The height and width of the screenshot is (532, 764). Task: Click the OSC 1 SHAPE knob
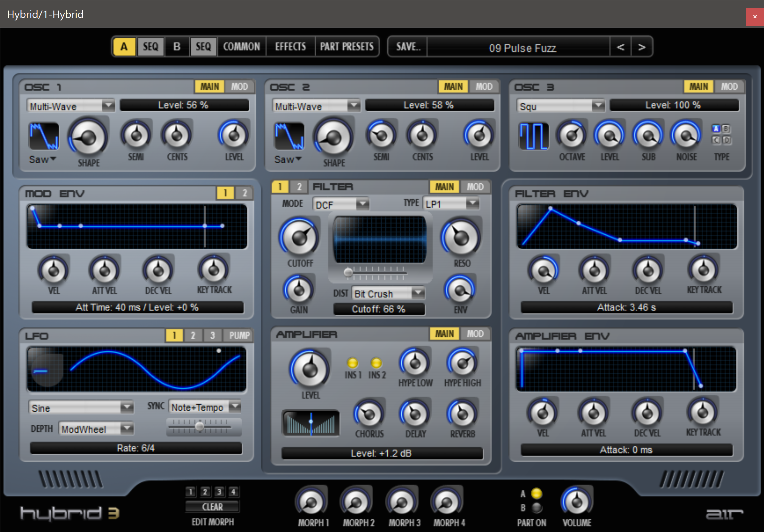[x=88, y=138]
